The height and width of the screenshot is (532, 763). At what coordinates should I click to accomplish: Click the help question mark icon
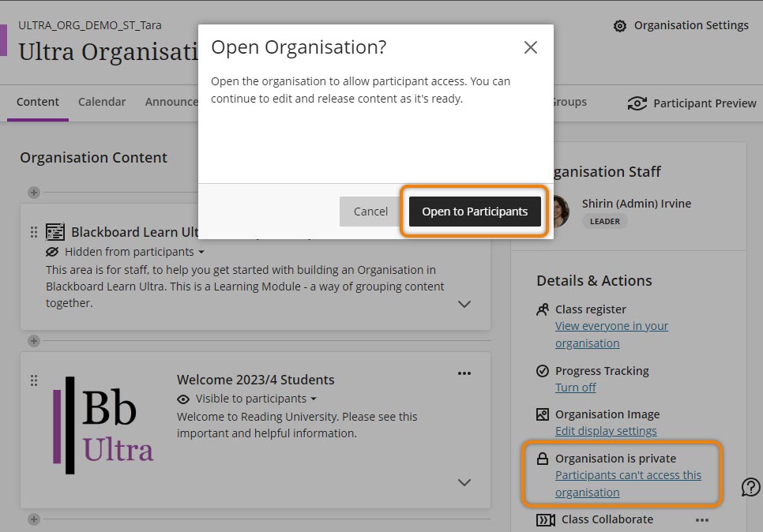coord(751,487)
